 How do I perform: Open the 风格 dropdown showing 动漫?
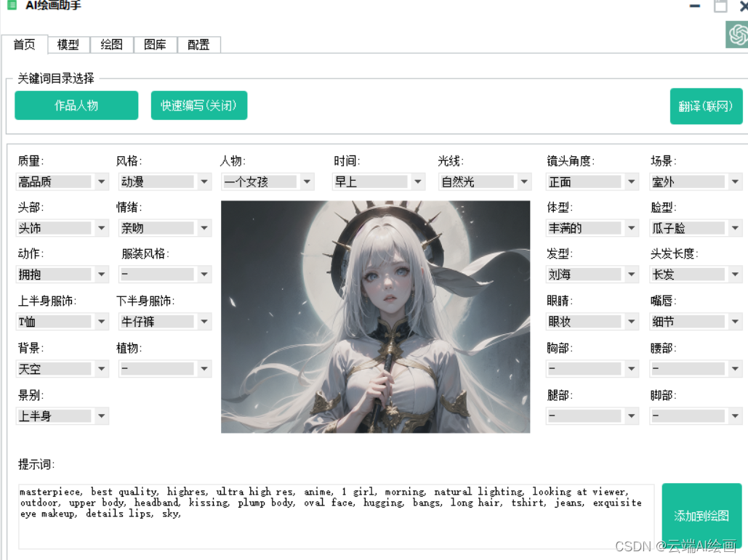coord(164,182)
